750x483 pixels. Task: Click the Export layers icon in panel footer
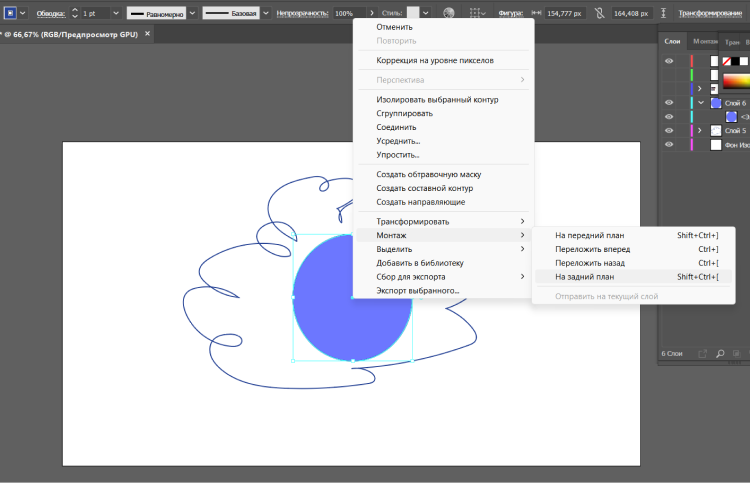(x=703, y=354)
